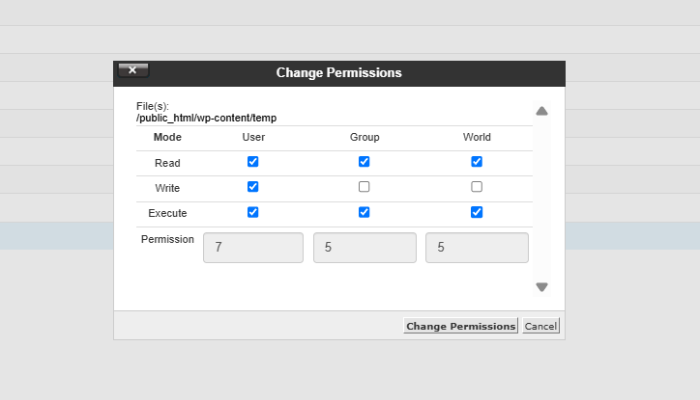The height and width of the screenshot is (400, 700).
Task: Uncheck Read permission for World
Action: [x=477, y=161]
